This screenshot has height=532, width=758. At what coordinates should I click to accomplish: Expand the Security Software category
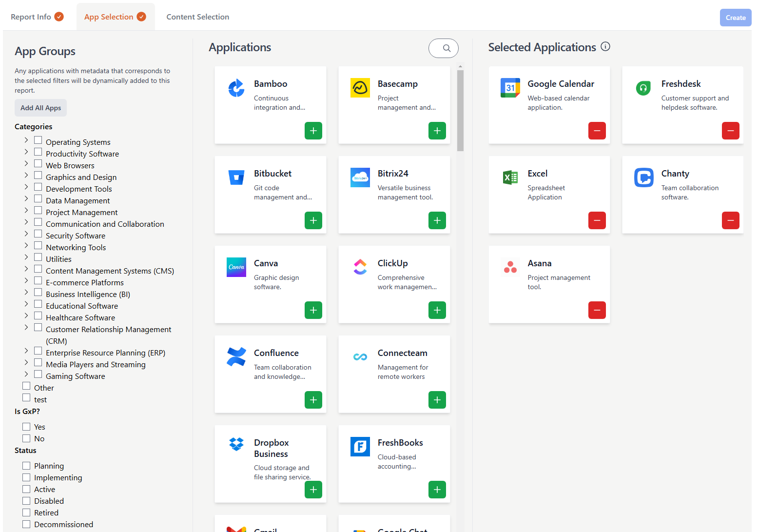click(26, 234)
